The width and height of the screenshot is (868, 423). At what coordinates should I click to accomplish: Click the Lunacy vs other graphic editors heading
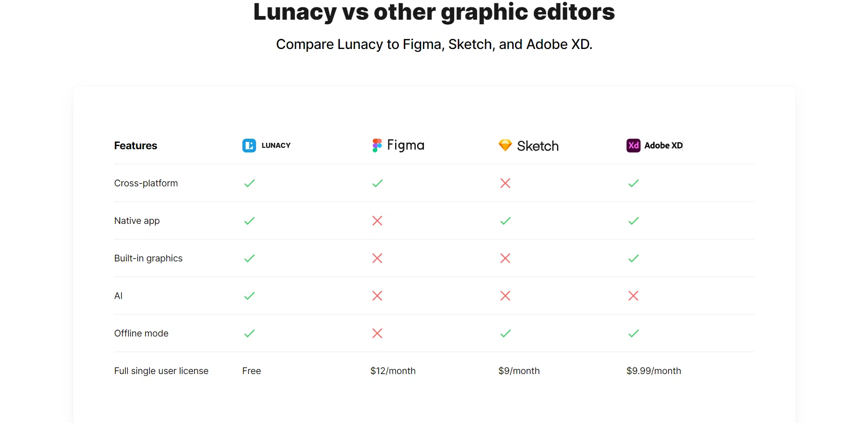tap(434, 12)
